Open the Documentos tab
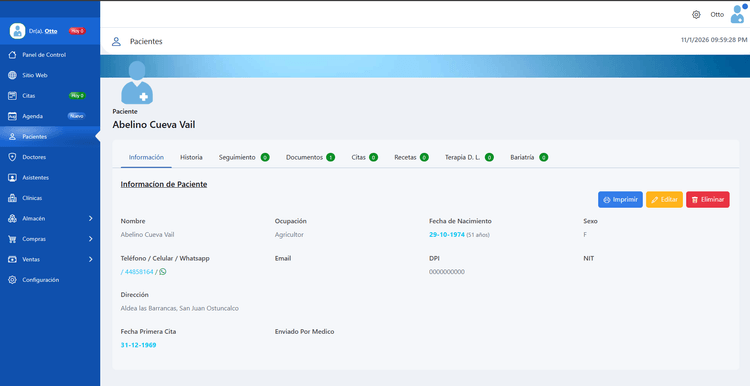 tap(310, 157)
